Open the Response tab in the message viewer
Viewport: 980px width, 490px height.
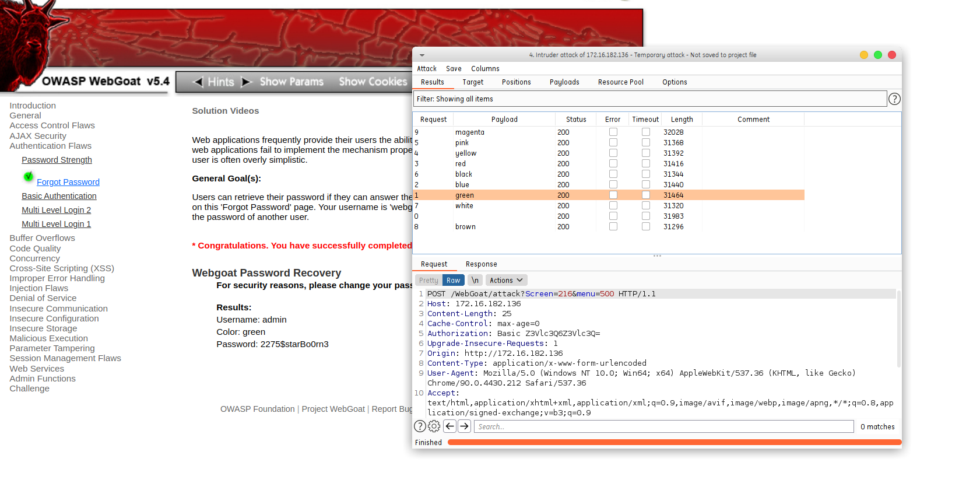[x=482, y=264]
